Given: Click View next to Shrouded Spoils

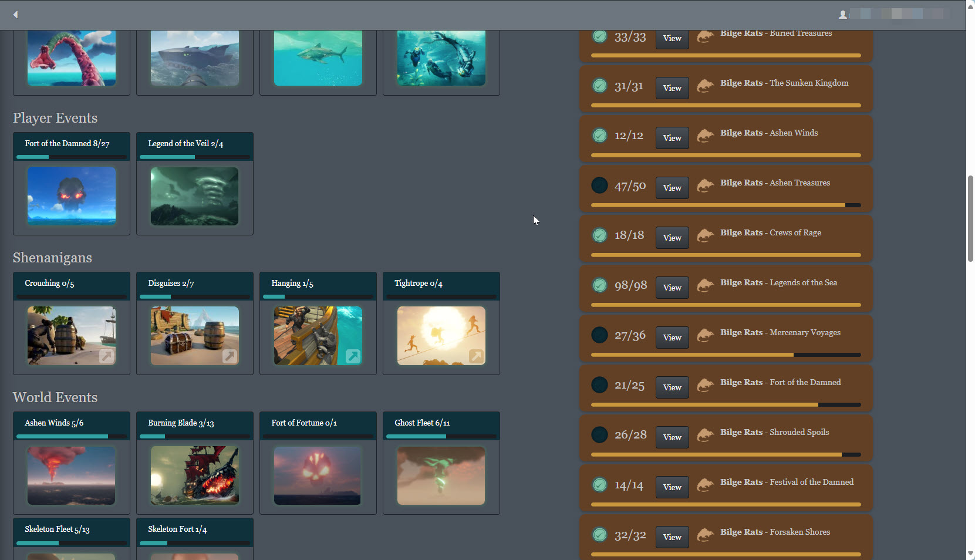Looking at the screenshot, I should point(672,437).
